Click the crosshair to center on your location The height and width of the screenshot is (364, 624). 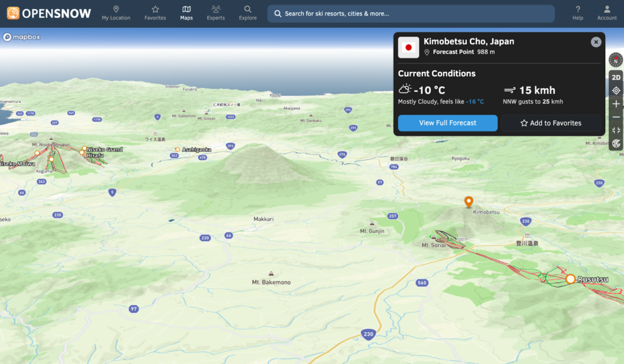point(616,90)
